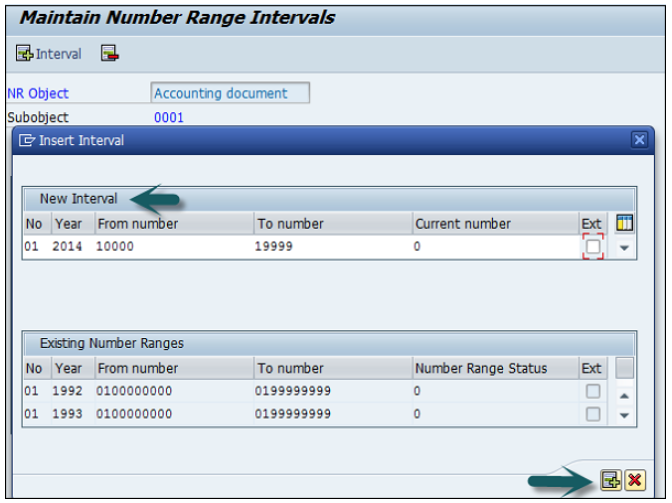Viewport: 672px width, 503px height.
Task: Select the 1992 existing number range row
Action: click(x=300, y=391)
